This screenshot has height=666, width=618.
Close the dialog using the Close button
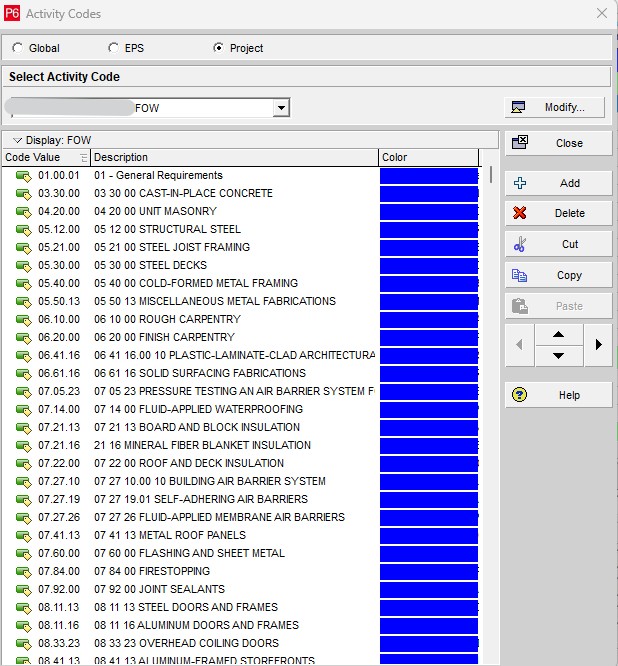tap(558, 143)
